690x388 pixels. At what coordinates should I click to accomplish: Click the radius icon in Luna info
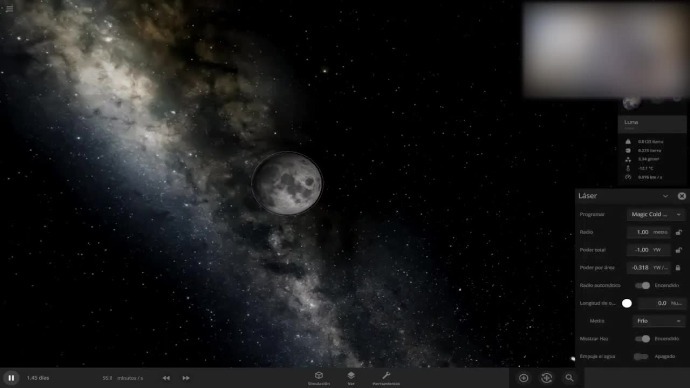coord(628,150)
